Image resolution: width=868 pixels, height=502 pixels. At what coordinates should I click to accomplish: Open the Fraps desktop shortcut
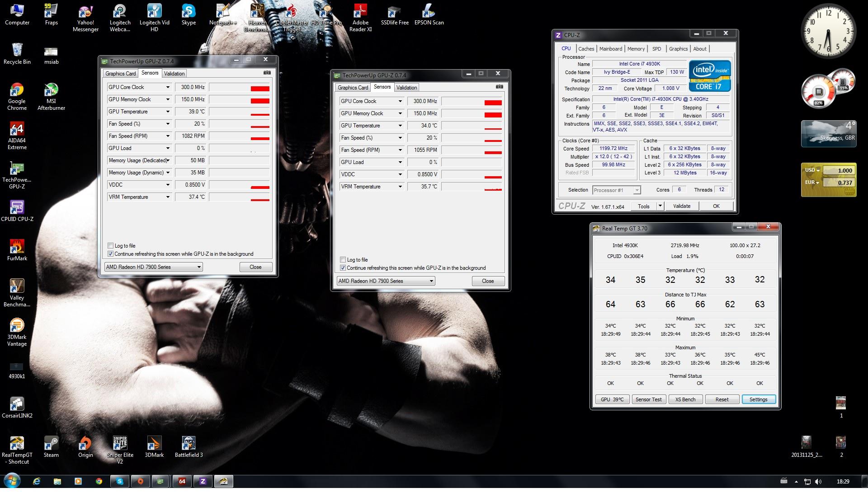pyautogui.click(x=51, y=15)
